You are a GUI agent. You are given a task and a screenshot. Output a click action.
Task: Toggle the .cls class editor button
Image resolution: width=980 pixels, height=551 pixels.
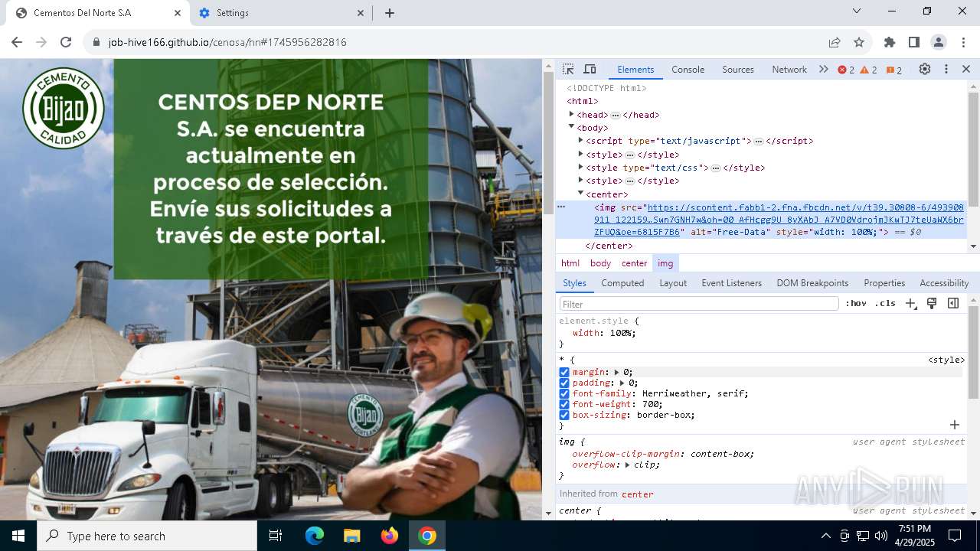(885, 303)
